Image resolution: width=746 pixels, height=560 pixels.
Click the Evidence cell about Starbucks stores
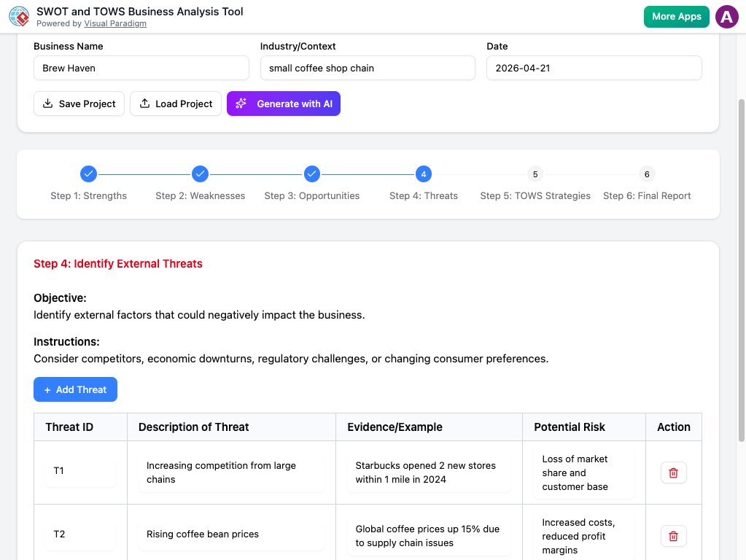[x=428, y=472]
